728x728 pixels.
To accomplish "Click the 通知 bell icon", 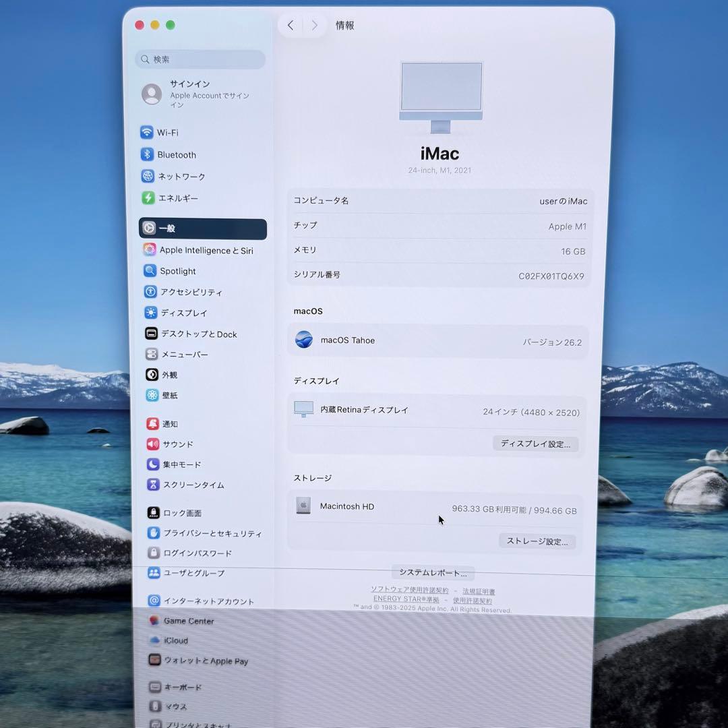I will [x=153, y=423].
